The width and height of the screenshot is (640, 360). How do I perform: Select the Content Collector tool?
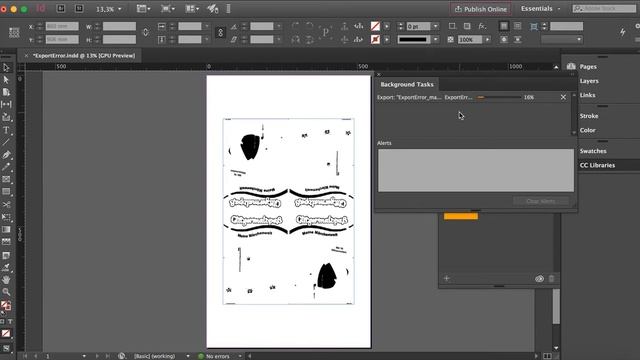pos(6,118)
